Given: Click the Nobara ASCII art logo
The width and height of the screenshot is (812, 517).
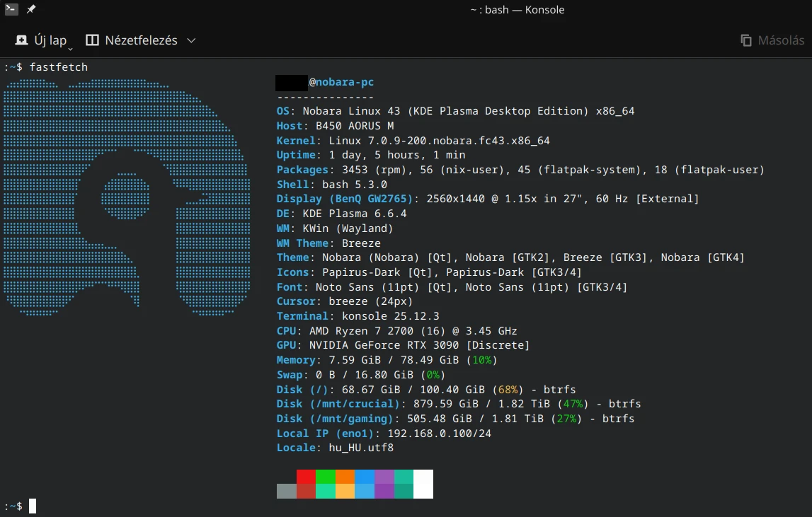Looking at the screenshot, I should click(127, 197).
